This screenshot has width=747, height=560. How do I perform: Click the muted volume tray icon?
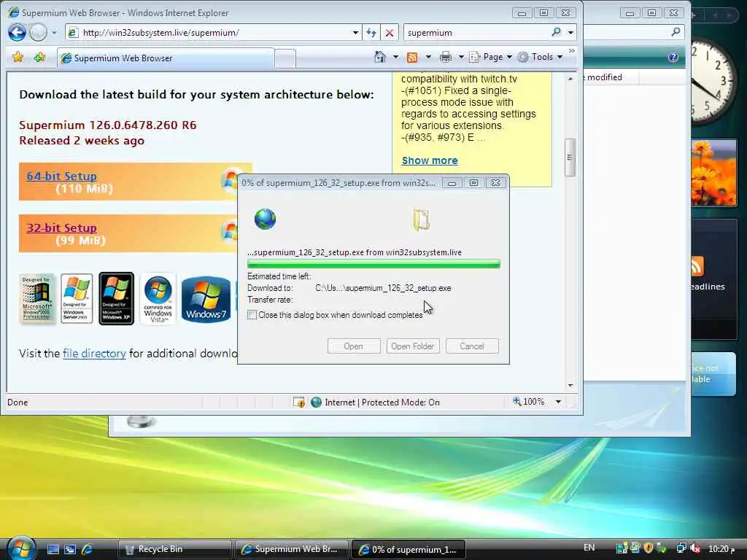tap(695, 548)
